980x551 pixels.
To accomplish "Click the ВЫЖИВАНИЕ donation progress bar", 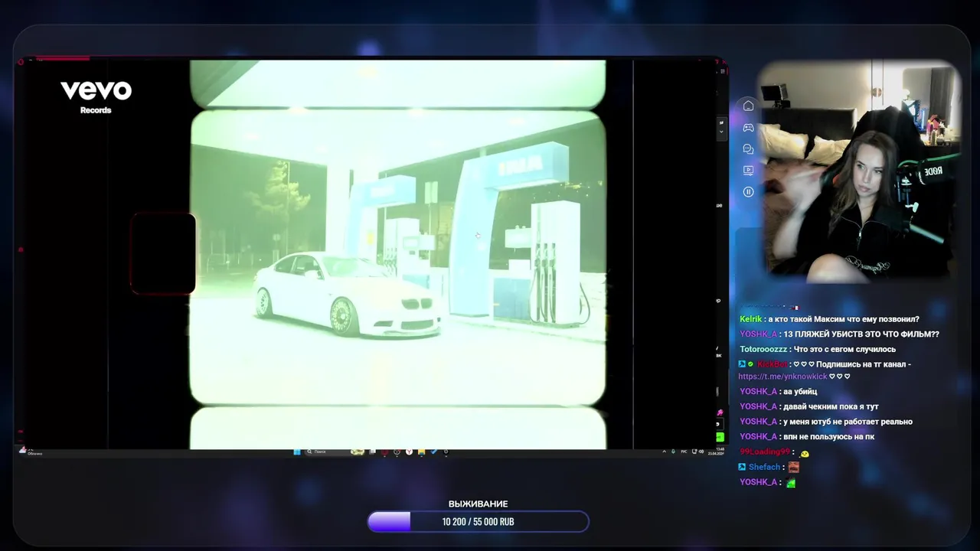I will (x=479, y=522).
